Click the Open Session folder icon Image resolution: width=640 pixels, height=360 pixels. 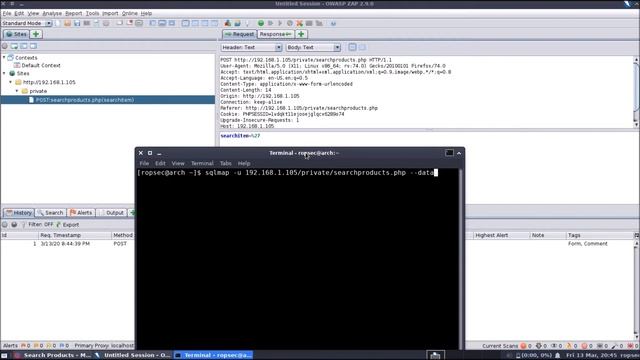pyautogui.click(x=67, y=23)
